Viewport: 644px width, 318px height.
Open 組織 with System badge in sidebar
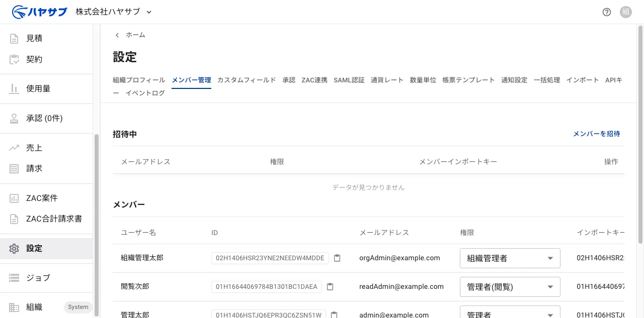[x=46, y=307]
